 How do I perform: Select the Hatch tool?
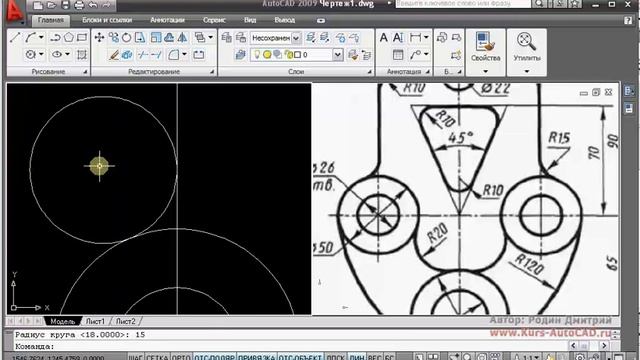(x=82, y=54)
